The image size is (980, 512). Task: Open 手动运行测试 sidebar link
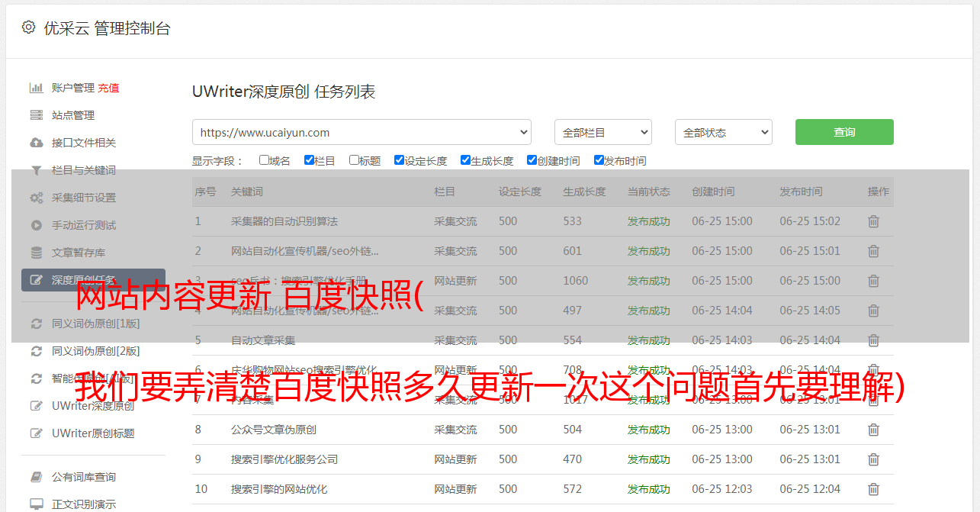(x=84, y=225)
